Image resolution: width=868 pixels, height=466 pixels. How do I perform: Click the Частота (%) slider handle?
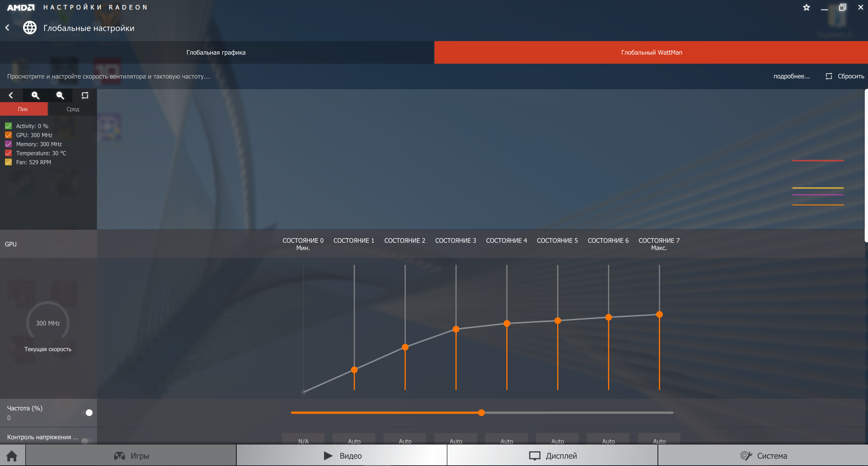pos(481,413)
